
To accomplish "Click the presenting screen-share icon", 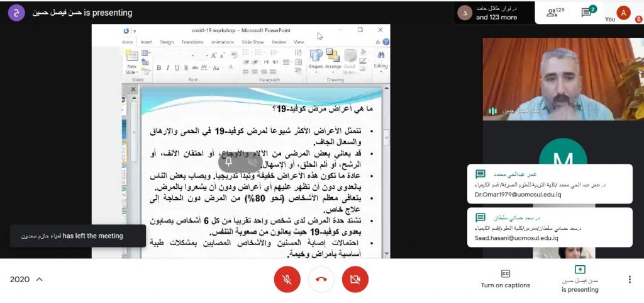I will click(580, 270).
